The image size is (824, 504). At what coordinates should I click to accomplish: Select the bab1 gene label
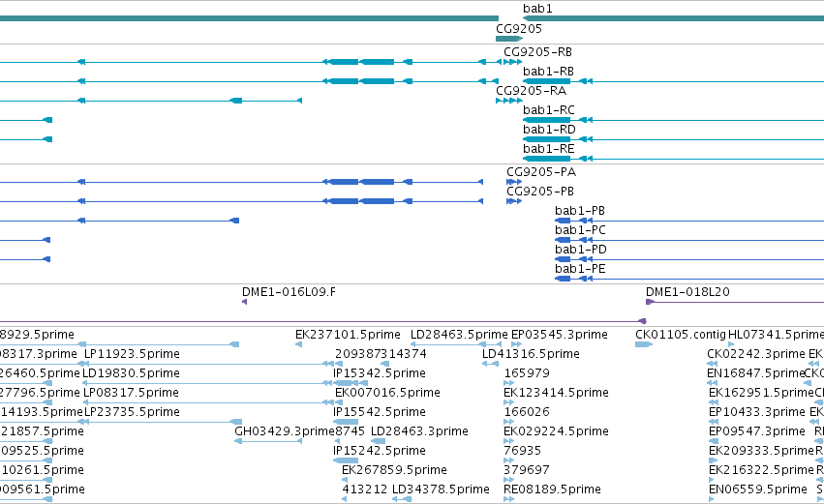coord(537,9)
